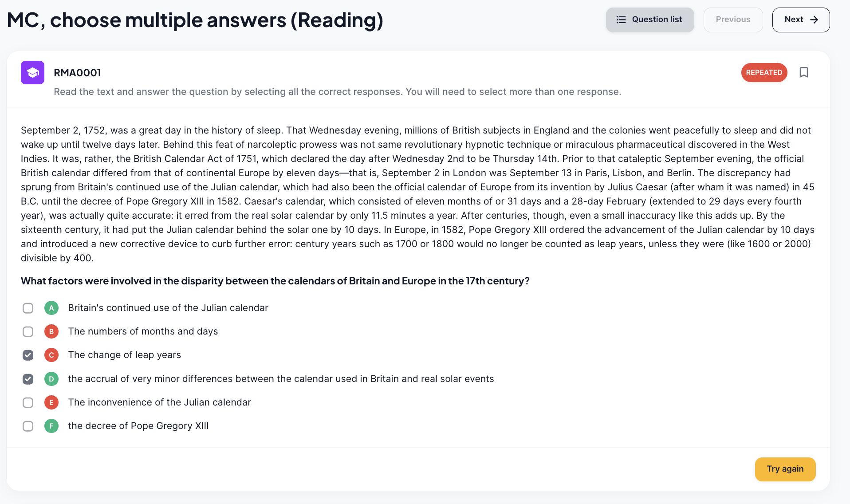Click the green letter A badge
Screen dimensions: 850x504
coord(51,308)
